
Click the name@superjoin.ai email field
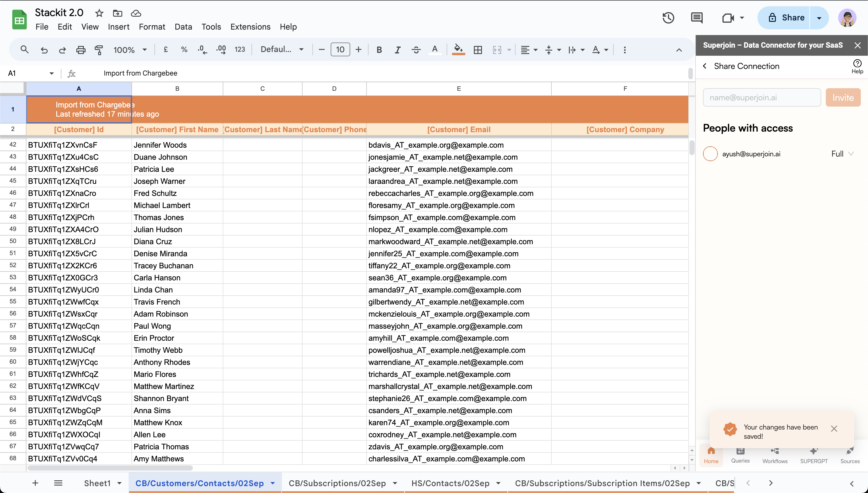click(762, 97)
